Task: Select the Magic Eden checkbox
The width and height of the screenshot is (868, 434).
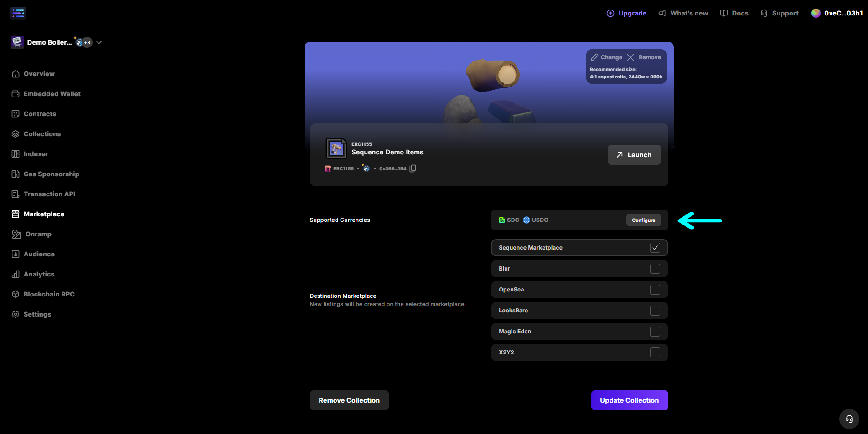Action: 655,332
